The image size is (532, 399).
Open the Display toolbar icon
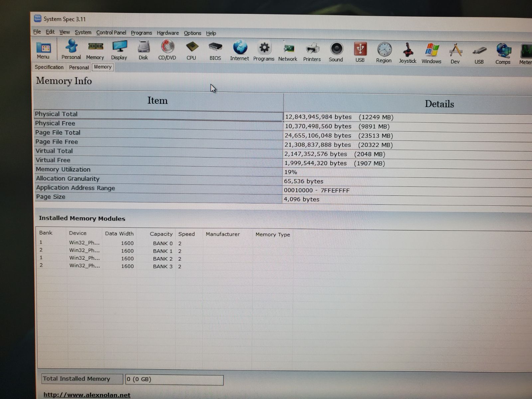coord(119,51)
